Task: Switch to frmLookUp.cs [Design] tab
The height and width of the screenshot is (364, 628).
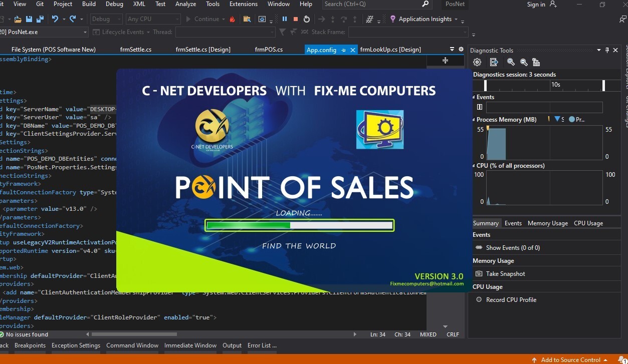Action: pyautogui.click(x=390, y=50)
